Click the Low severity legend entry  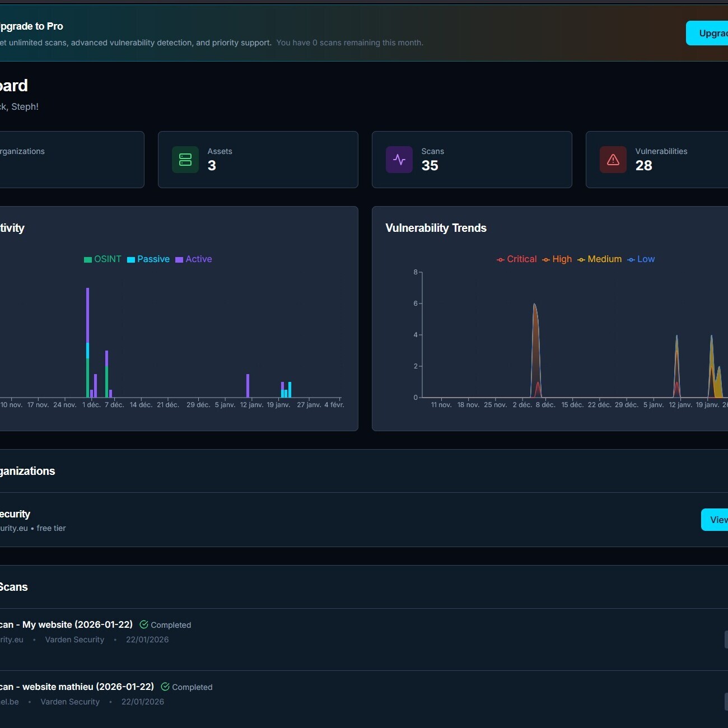pyautogui.click(x=641, y=259)
